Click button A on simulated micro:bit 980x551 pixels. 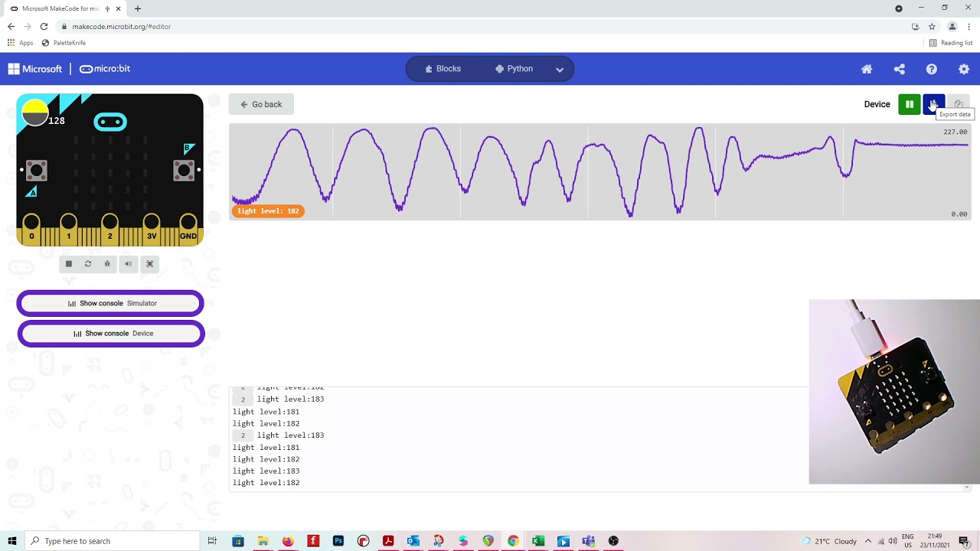[x=36, y=170]
